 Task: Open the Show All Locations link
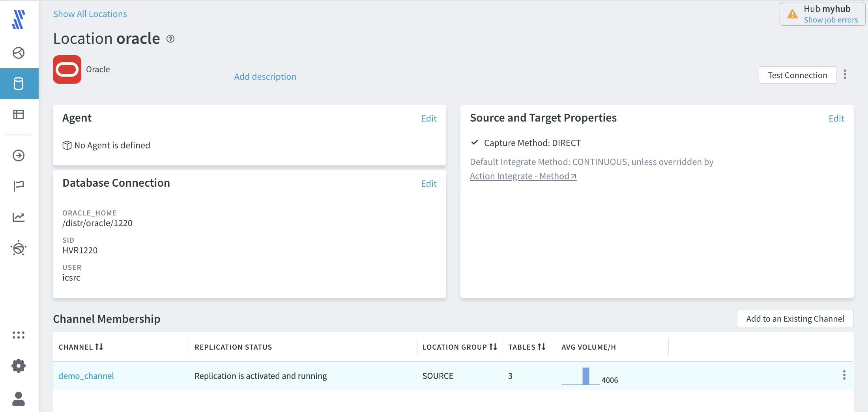pos(90,14)
